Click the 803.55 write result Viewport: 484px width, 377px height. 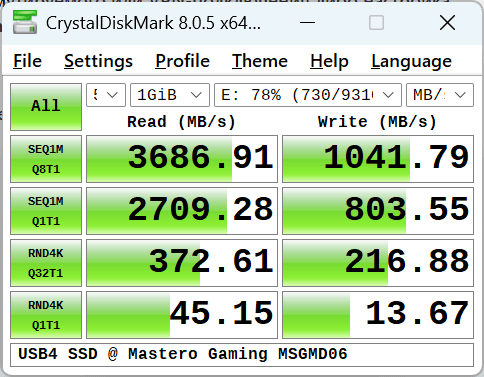coord(378,211)
